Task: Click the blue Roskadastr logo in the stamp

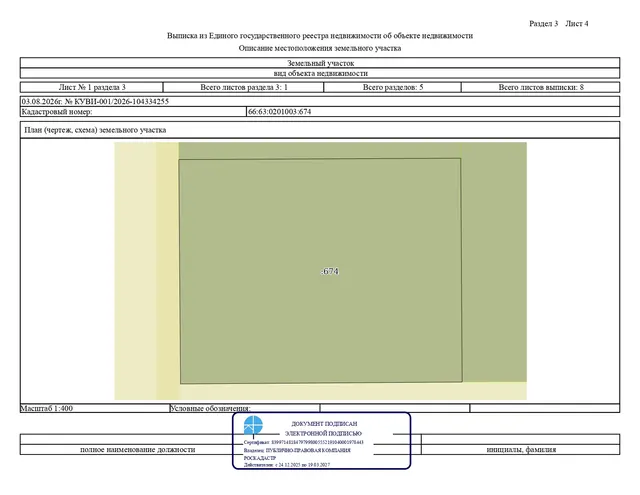Action: (253, 425)
